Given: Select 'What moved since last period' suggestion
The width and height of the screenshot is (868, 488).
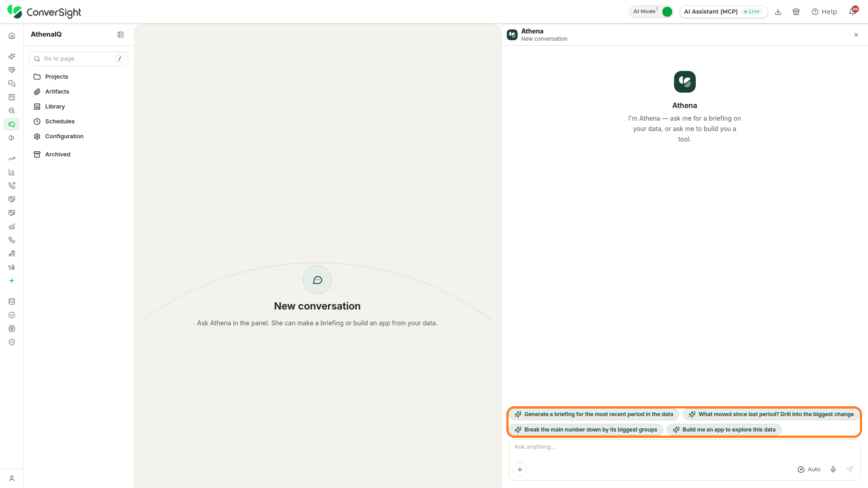Looking at the screenshot, I should point(771,414).
